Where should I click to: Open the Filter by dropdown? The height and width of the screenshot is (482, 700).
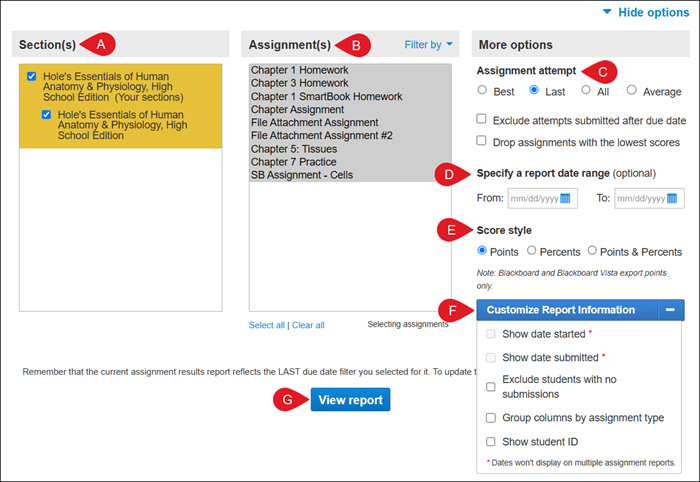click(428, 44)
